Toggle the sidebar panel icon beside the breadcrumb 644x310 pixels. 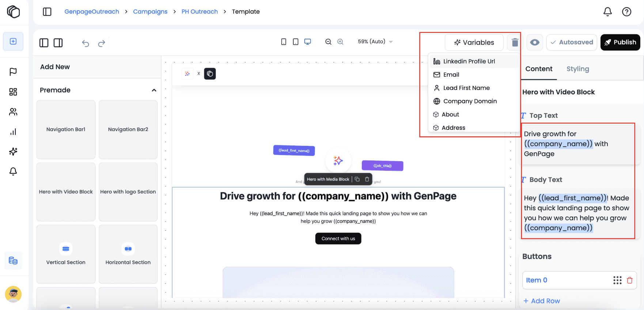pos(47,12)
